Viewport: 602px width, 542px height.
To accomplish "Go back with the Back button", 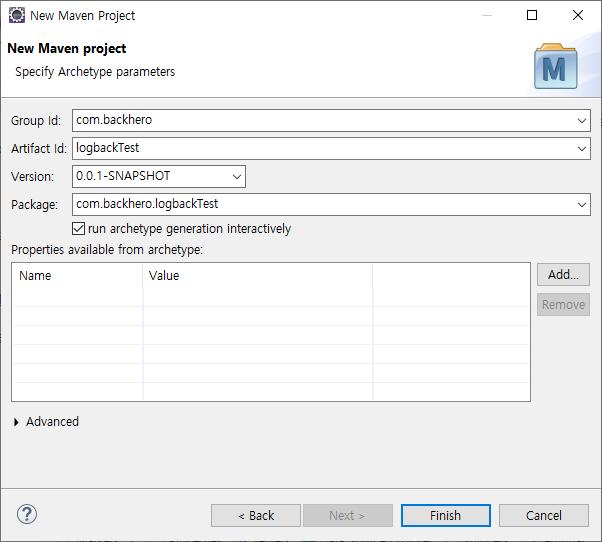I will (x=256, y=516).
